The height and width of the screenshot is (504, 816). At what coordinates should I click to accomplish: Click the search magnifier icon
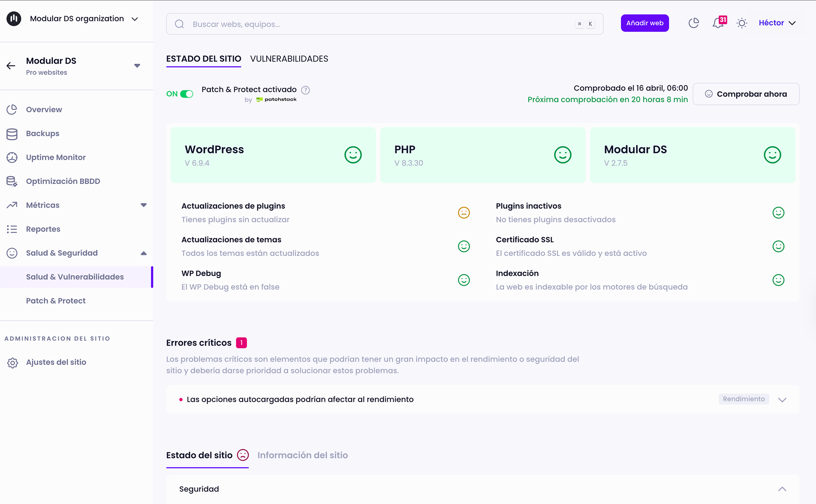[x=179, y=24]
